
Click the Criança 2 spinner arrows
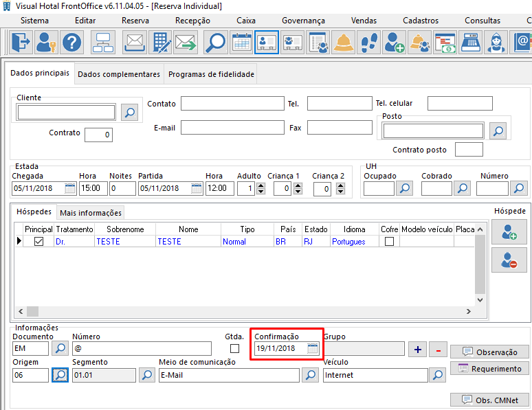[340, 188]
